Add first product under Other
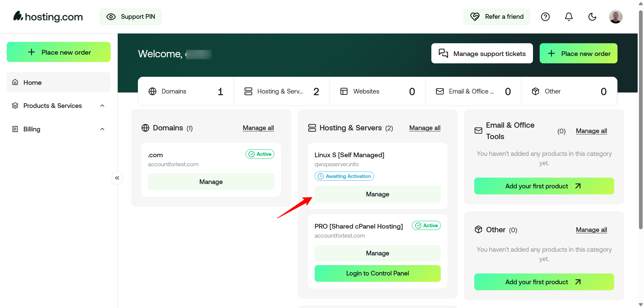This screenshot has width=644, height=308. pyautogui.click(x=544, y=282)
